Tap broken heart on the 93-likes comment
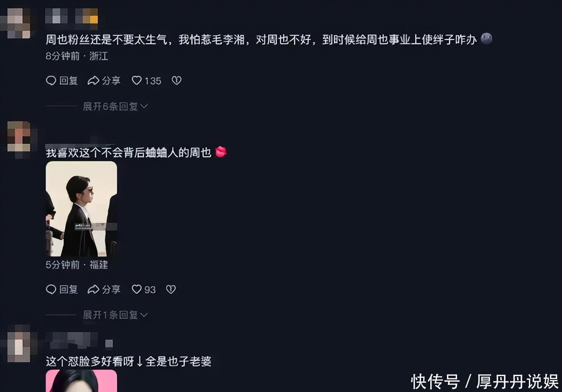 coord(171,289)
